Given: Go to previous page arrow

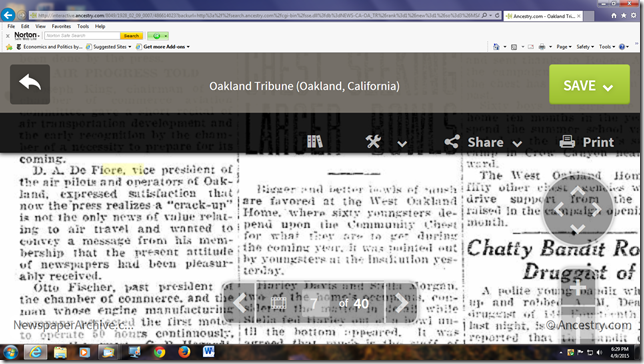Looking at the screenshot, I should click(x=239, y=303).
